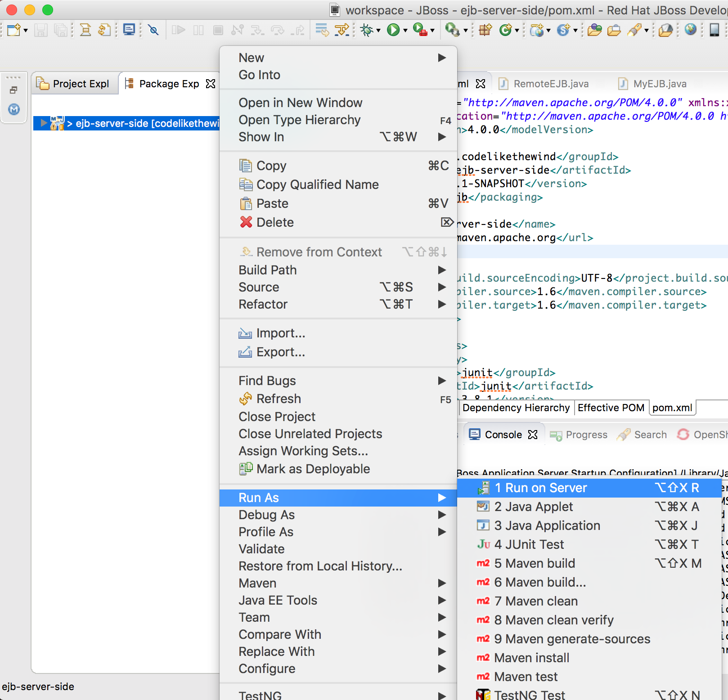The image size is (728, 700).
Task: Choose Java Application in Run As submenu
Action: pyautogui.click(x=589, y=526)
